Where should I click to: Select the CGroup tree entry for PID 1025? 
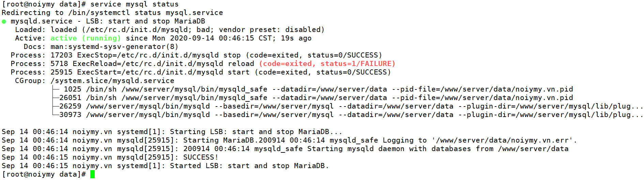tap(72, 89)
